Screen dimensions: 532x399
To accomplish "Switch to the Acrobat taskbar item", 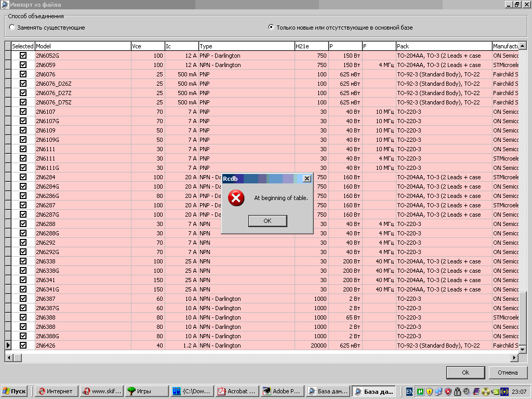I will click(236, 391).
